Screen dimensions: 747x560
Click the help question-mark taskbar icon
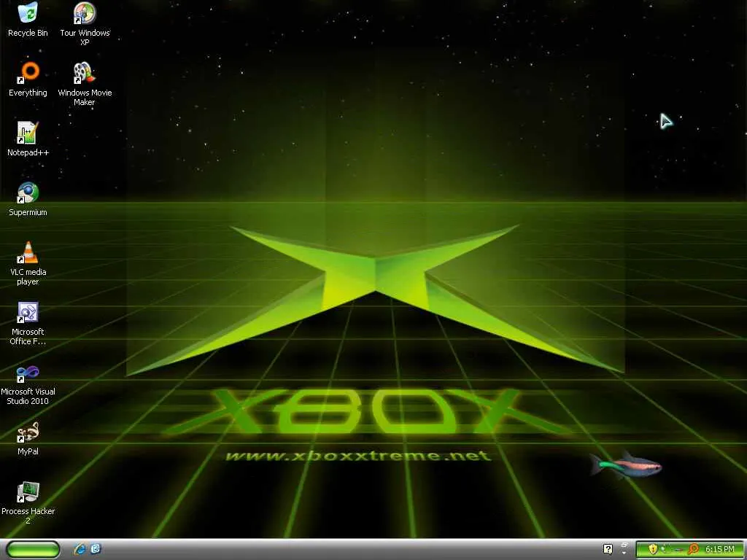[608, 549]
